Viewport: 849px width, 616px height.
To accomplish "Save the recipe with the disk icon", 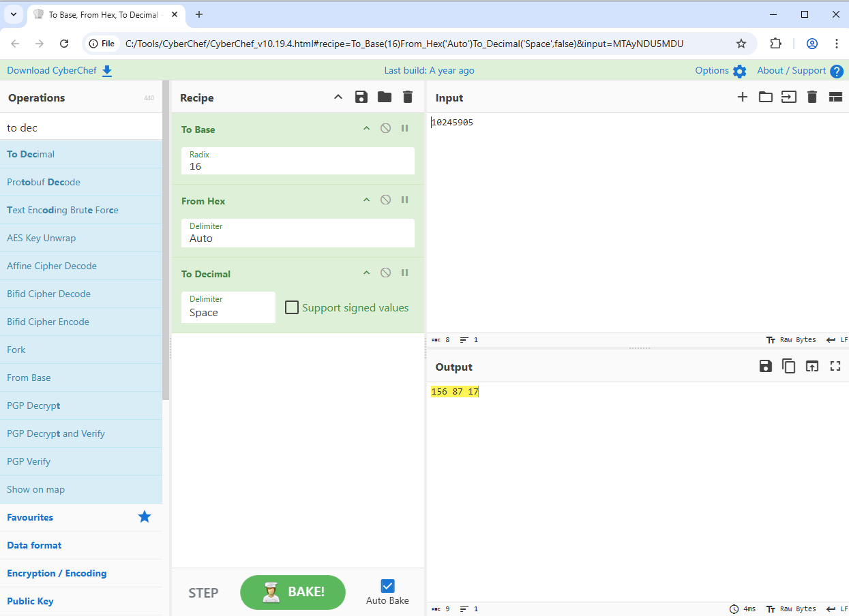I will 361,97.
